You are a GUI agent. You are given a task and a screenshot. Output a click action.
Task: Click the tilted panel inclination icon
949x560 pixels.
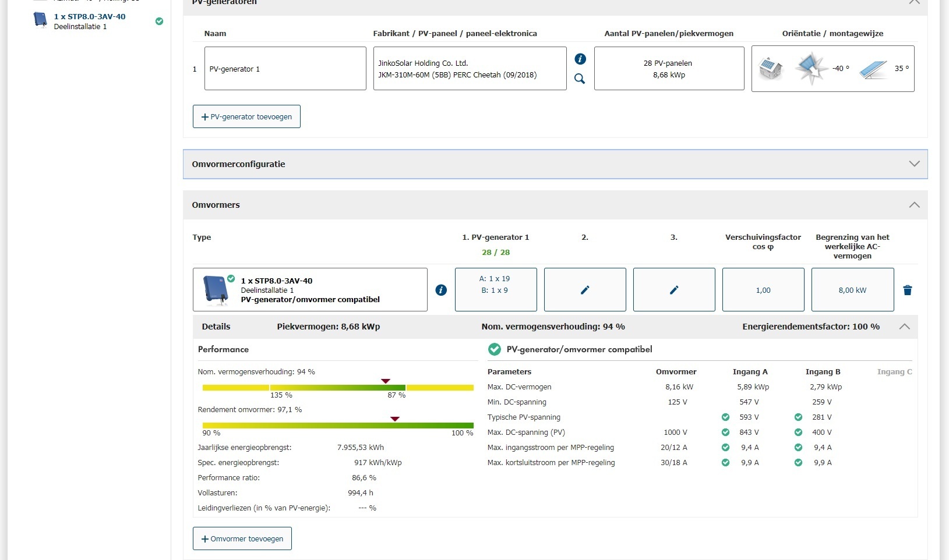pos(873,69)
